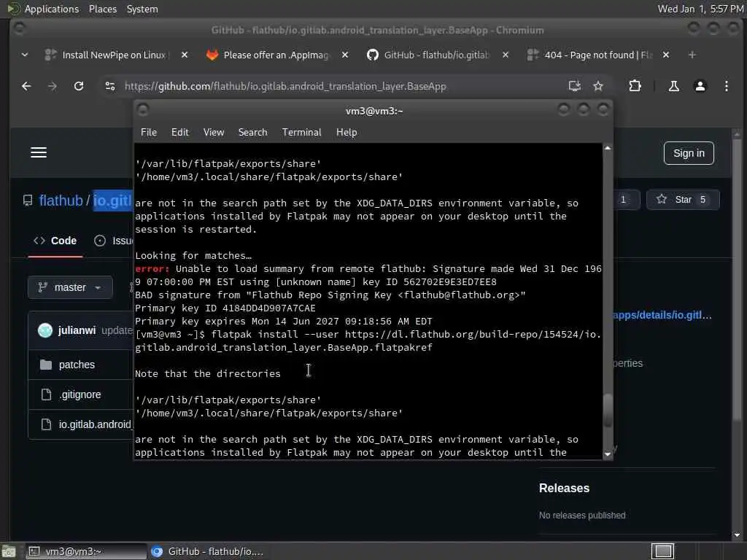Click the Chromium address bar URL
Screen dimensions: 747x560
coord(285,86)
